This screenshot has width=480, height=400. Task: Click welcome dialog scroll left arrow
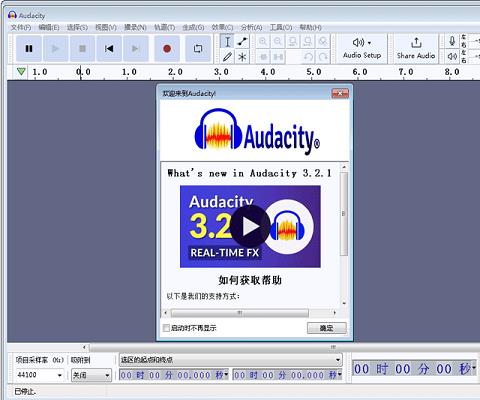tap(166, 313)
